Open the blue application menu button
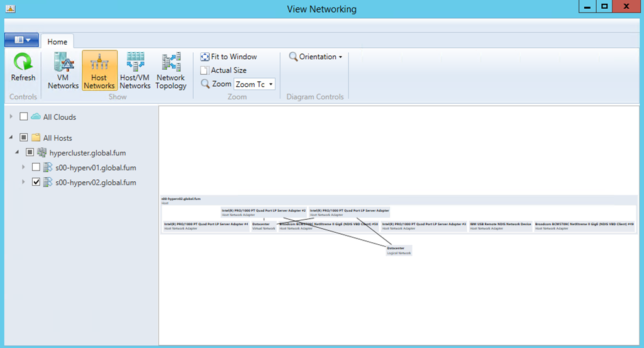The image size is (644, 348). pyautogui.click(x=21, y=40)
